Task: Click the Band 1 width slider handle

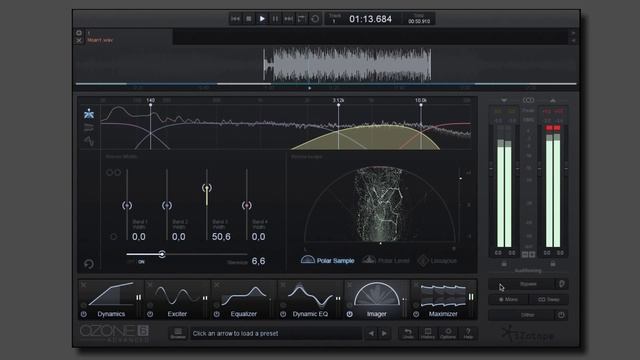Action: 127,205
